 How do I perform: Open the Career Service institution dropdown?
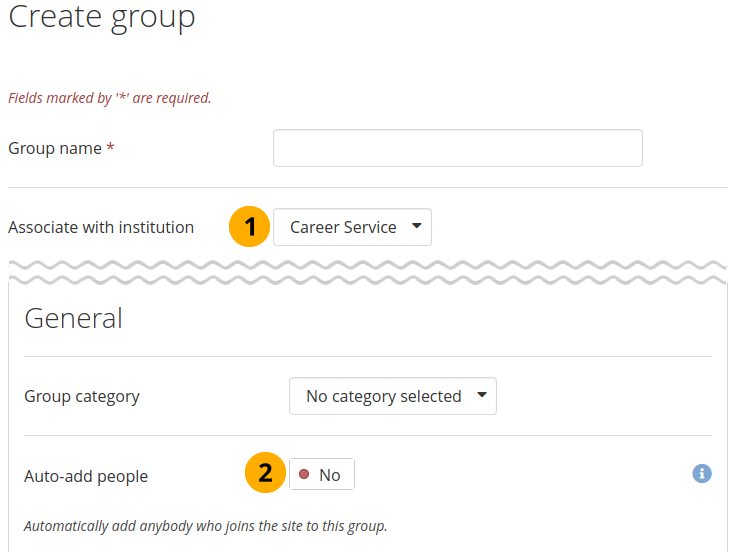click(352, 227)
